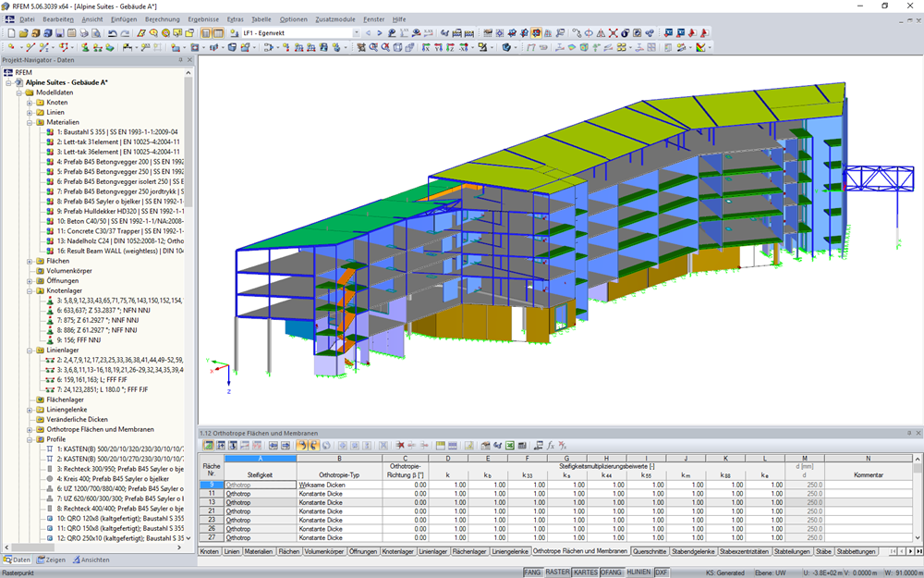Click the Print icon
Screen dimensions: 924x578
click(x=83, y=33)
